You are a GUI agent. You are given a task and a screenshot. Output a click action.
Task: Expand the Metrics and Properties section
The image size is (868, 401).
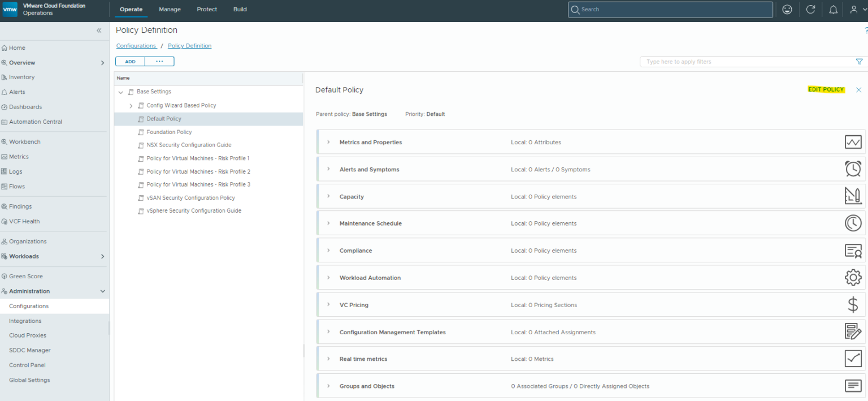point(328,142)
